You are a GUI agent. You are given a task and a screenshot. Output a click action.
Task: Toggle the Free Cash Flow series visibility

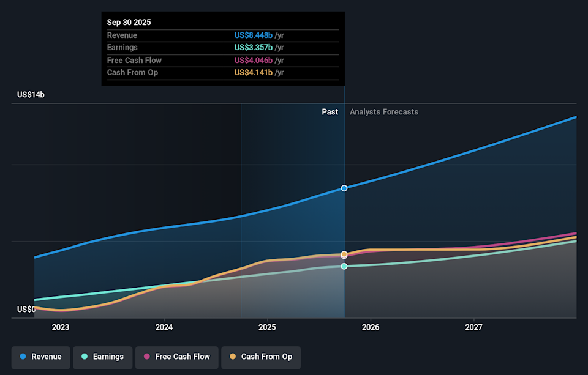tap(176, 357)
